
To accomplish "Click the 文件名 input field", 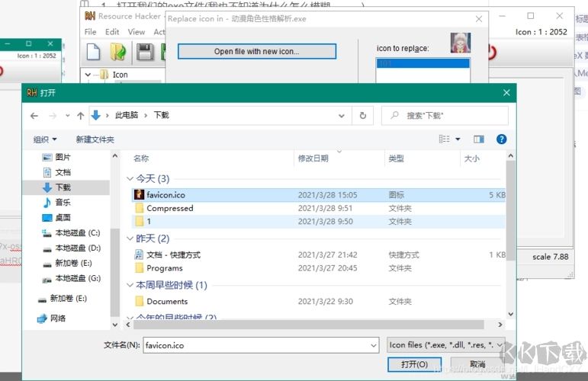I will click(x=260, y=345).
